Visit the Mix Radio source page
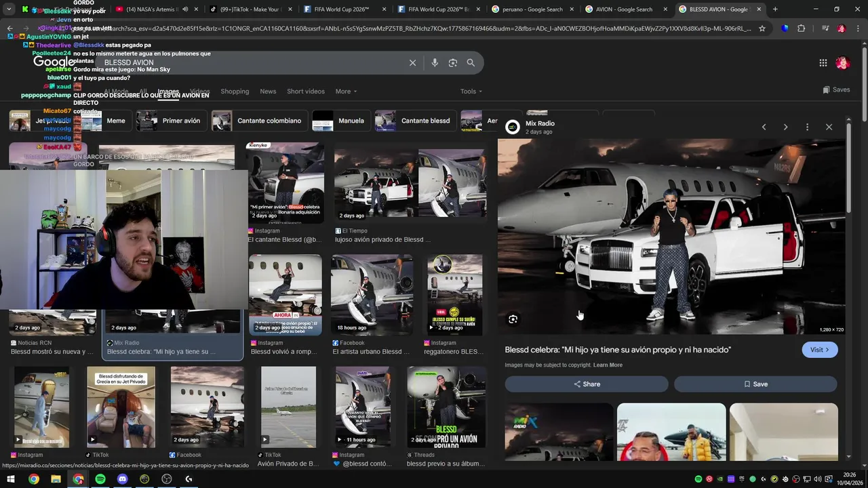868x488 pixels. (820, 350)
